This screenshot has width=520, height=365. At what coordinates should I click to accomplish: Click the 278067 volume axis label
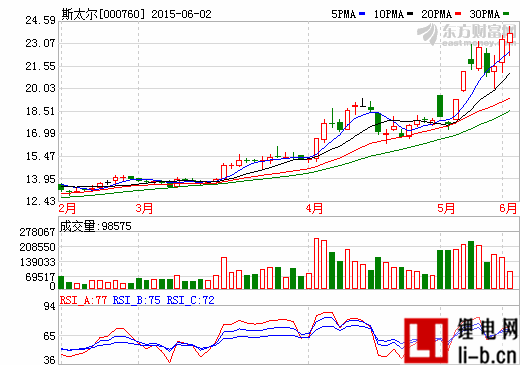click(37, 232)
